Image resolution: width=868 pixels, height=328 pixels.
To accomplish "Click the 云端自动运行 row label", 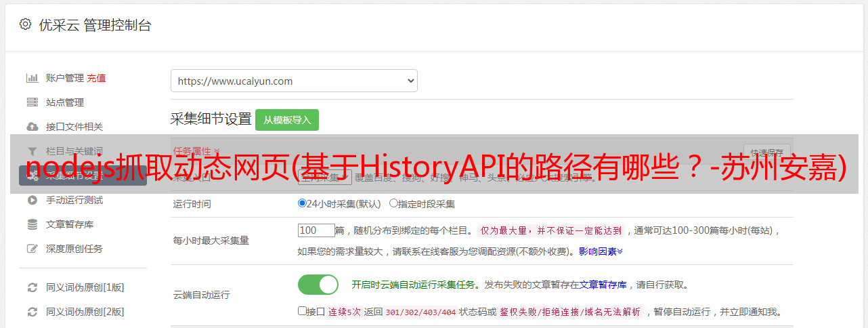I will click(202, 295).
